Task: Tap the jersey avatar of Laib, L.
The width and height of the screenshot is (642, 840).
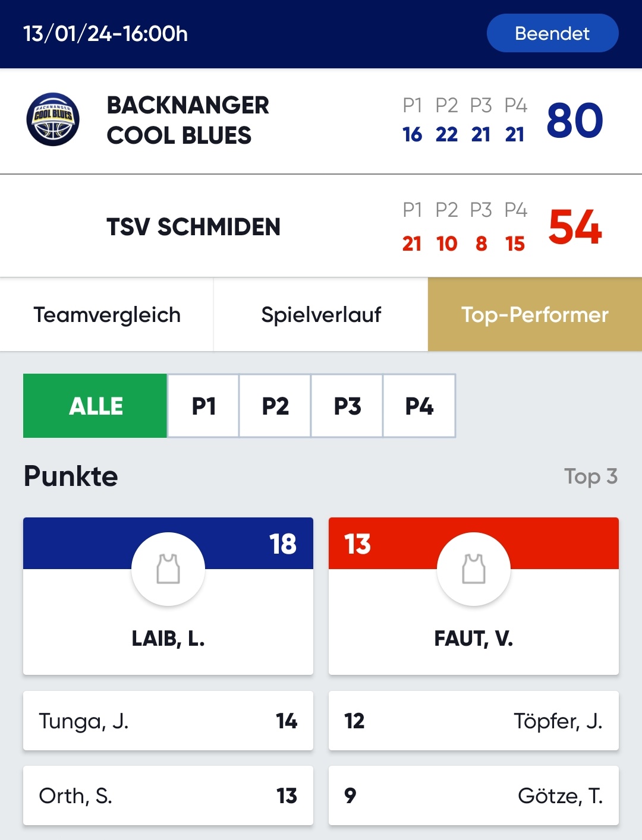Action: coord(168,569)
